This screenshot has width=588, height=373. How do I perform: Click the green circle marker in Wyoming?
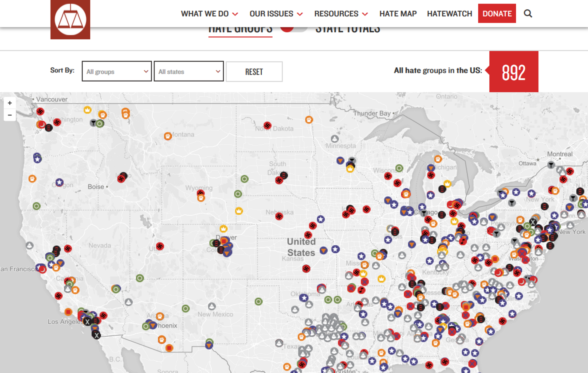(238, 194)
